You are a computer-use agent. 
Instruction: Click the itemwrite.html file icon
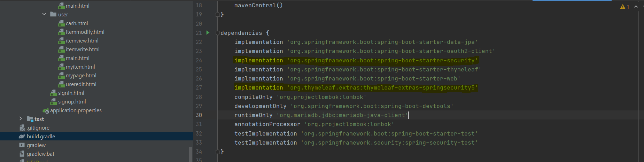61,49
